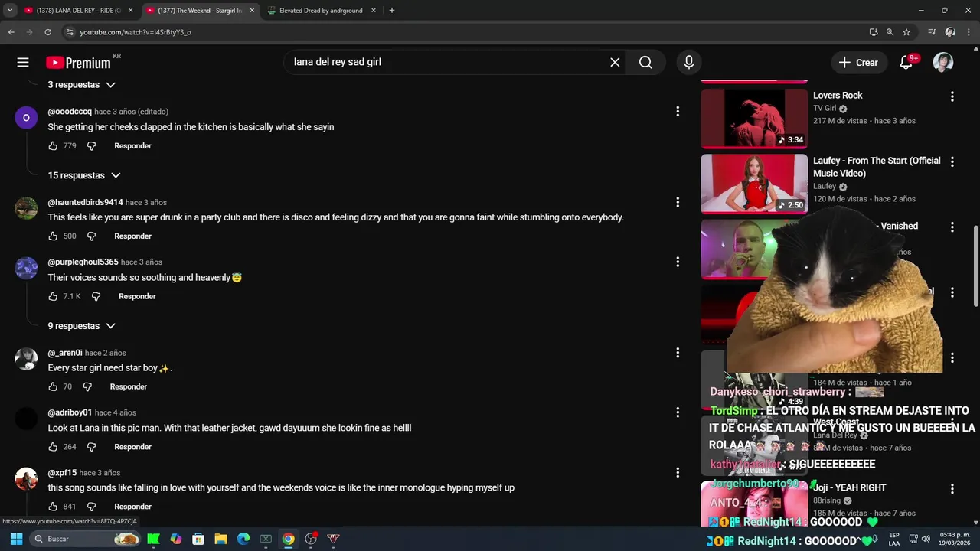Image resolution: width=980 pixels, height=551 pixels.
Task: Open options menu for @hauntedbirds9414 comment
Action: (x=678, y=202)
